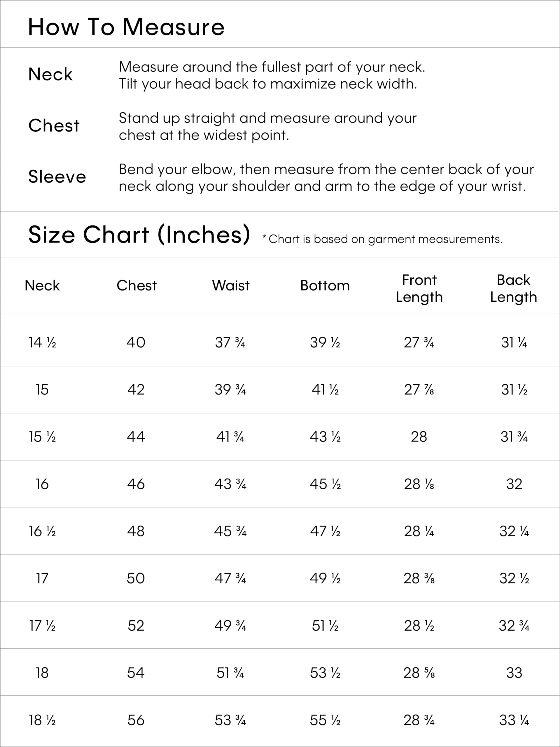Select the back length value 33 ¼
The height and width of the screenshot is (747, 560).
pos(514,720)
